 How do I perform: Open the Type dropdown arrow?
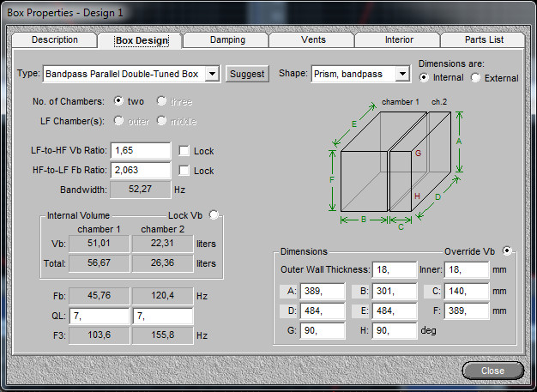212,74
